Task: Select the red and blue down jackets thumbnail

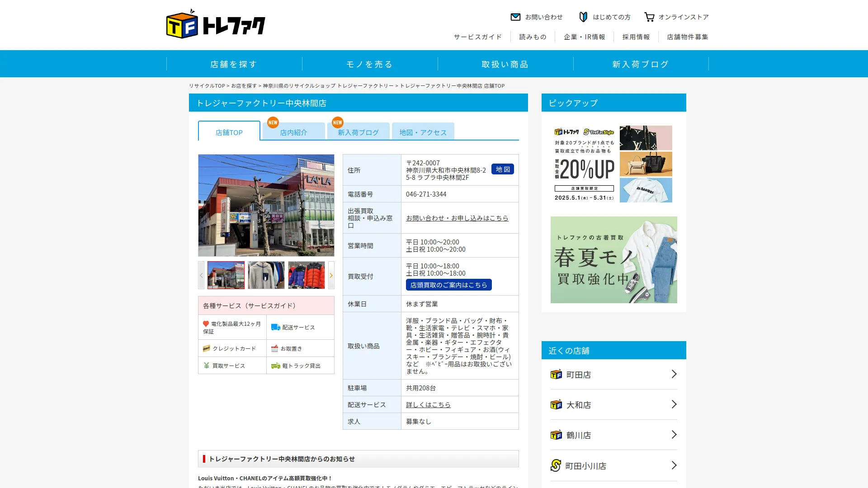Action: [x=307, y=275]
